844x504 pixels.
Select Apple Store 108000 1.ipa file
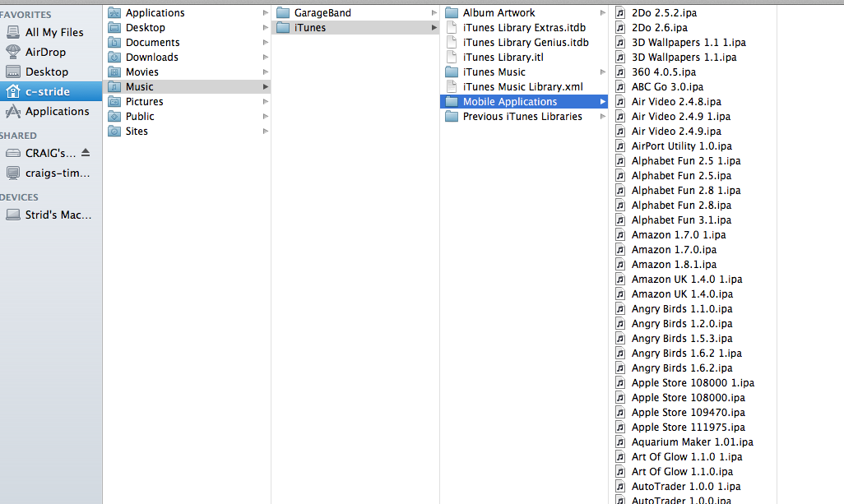693,383
